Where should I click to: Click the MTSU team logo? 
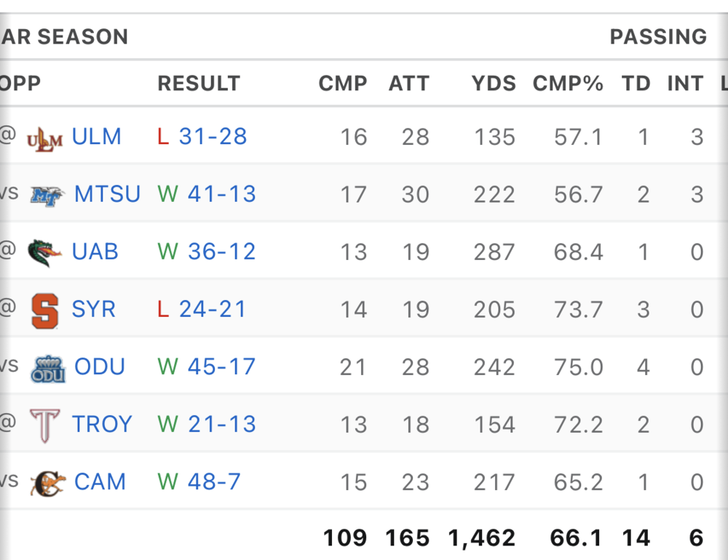(x=47, y=195)
